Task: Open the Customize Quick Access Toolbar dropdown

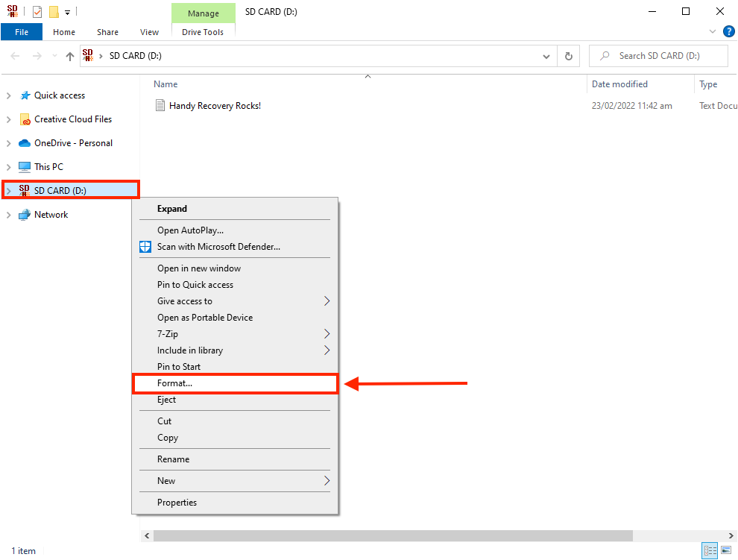Action: tap(67, 13)
